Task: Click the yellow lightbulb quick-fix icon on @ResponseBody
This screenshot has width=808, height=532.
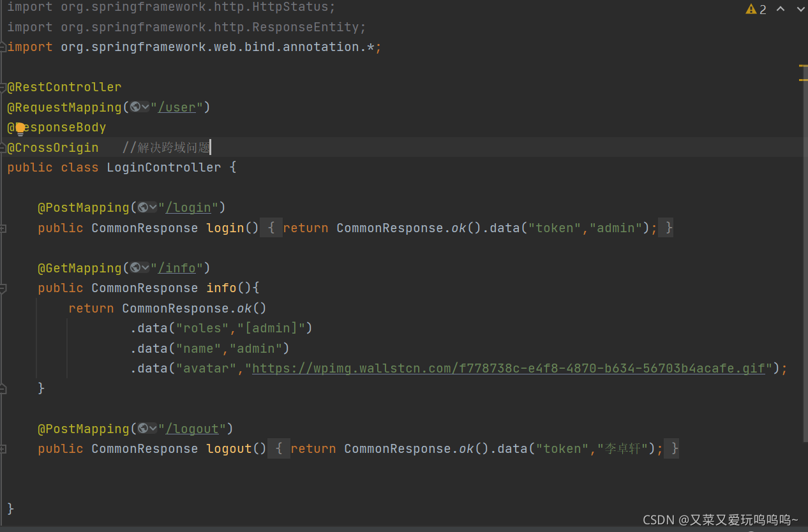Action: click(20, 129)
